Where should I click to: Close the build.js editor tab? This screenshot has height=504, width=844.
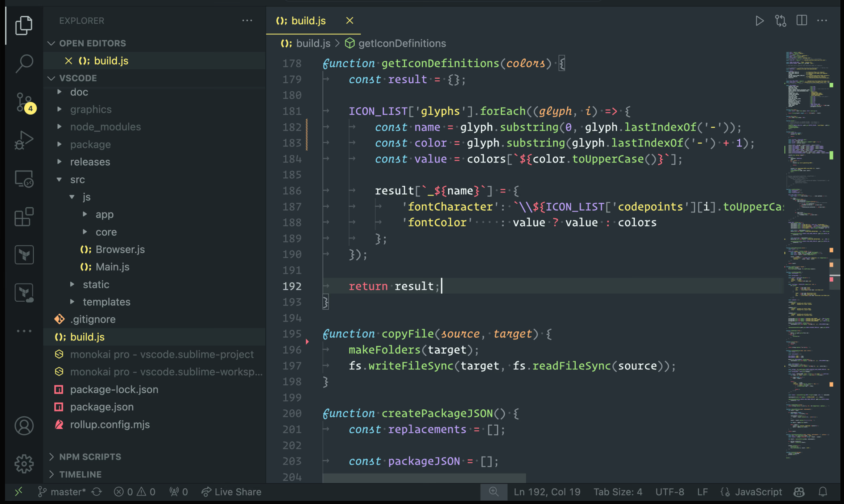coord(349,21)
